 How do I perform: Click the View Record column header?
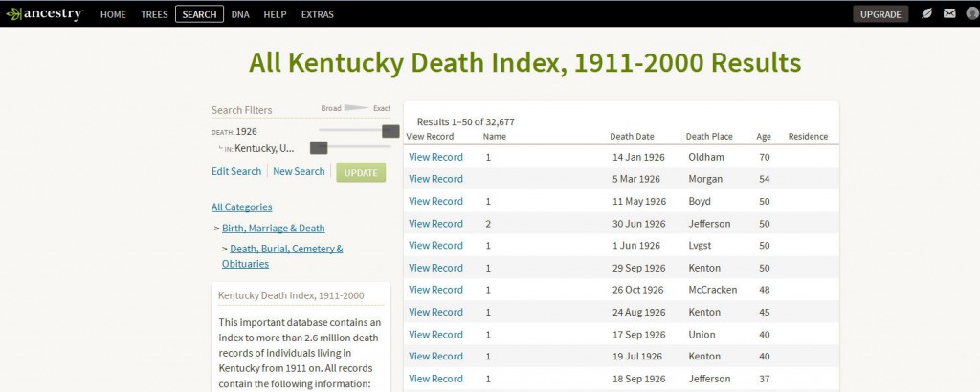430,136
